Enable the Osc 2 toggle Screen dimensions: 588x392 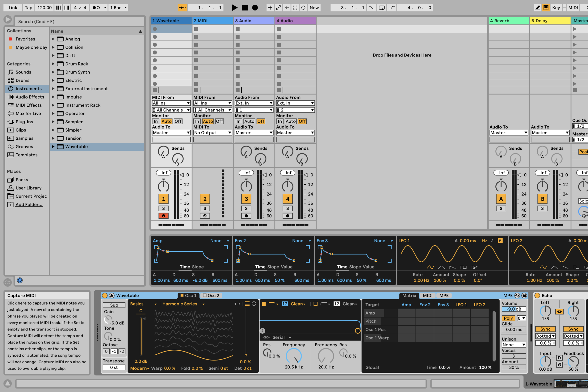[205, 296]
